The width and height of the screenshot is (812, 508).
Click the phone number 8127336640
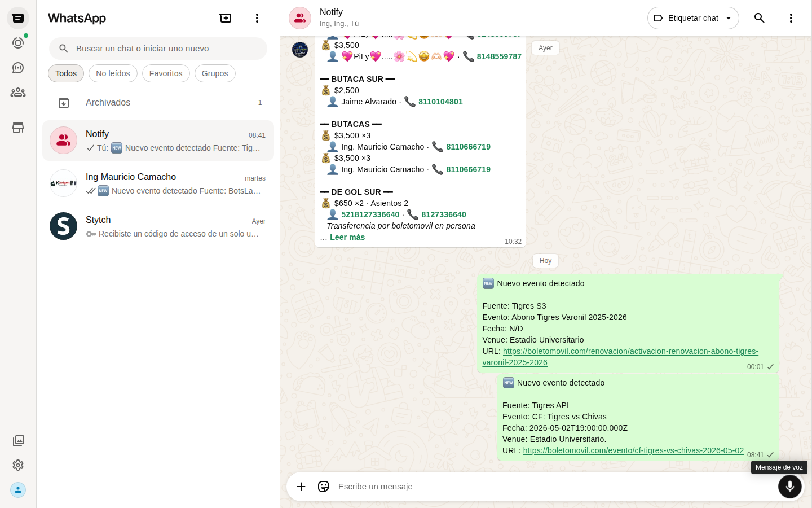coord(444,214)
